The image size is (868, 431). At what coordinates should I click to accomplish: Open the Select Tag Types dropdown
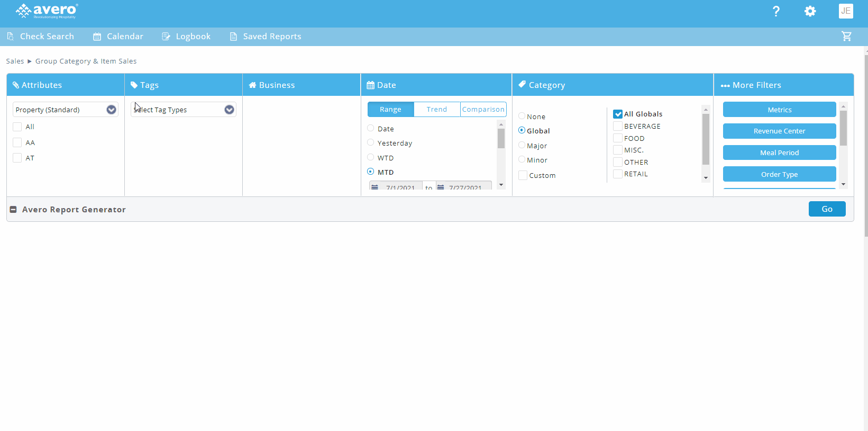(229, 110)
